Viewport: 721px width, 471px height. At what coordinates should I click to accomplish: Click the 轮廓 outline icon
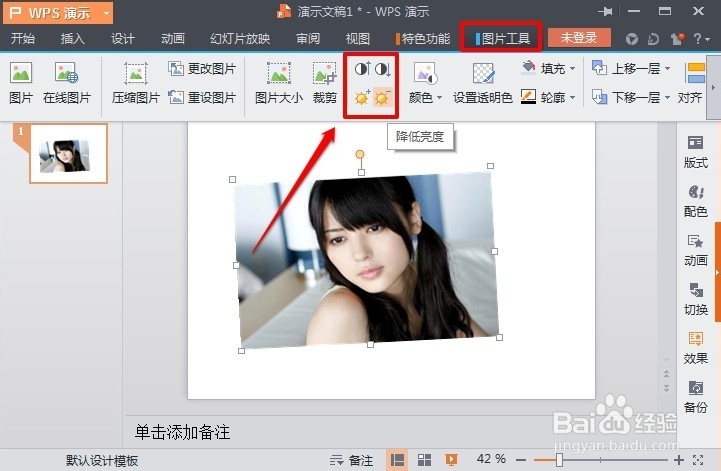(x=528, y=97)
